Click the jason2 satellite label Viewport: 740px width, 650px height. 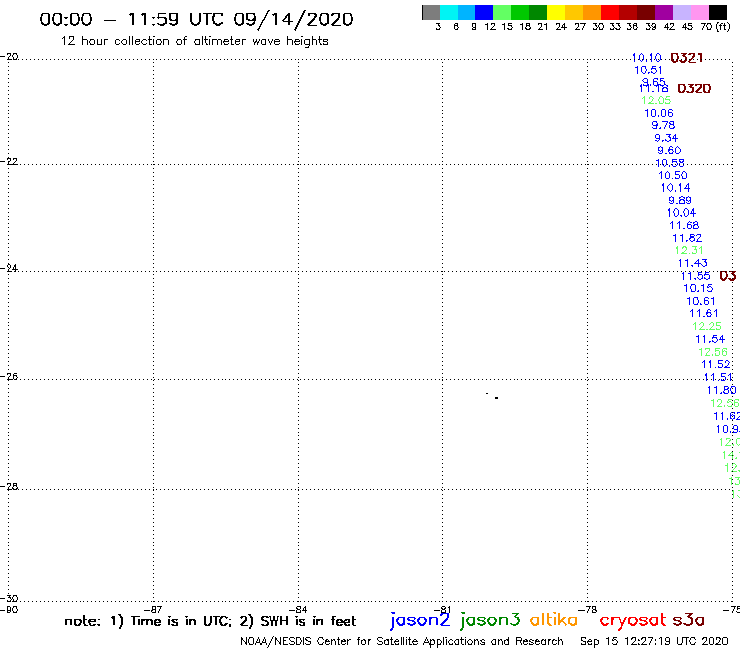(420, 620)
